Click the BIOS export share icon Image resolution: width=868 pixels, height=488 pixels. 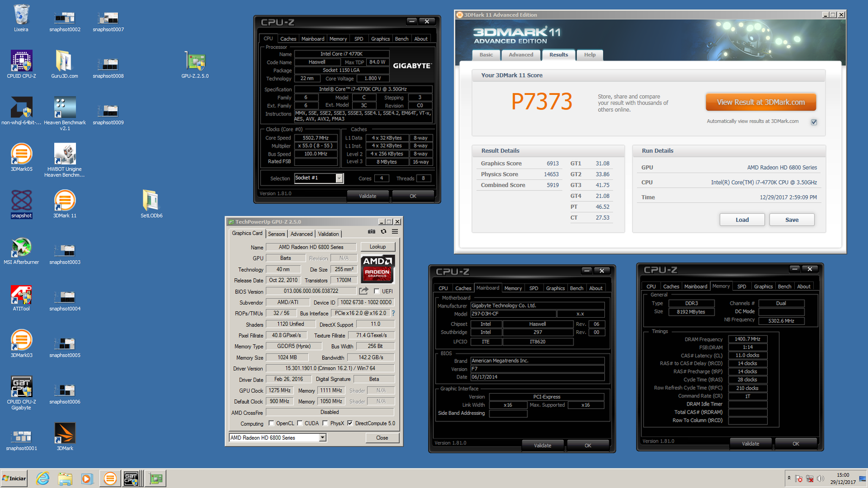tap(363, 291)
